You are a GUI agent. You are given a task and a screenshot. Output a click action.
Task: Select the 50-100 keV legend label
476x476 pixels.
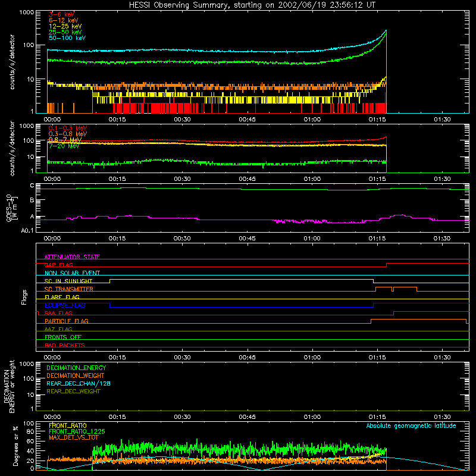[x=67, y=38]
